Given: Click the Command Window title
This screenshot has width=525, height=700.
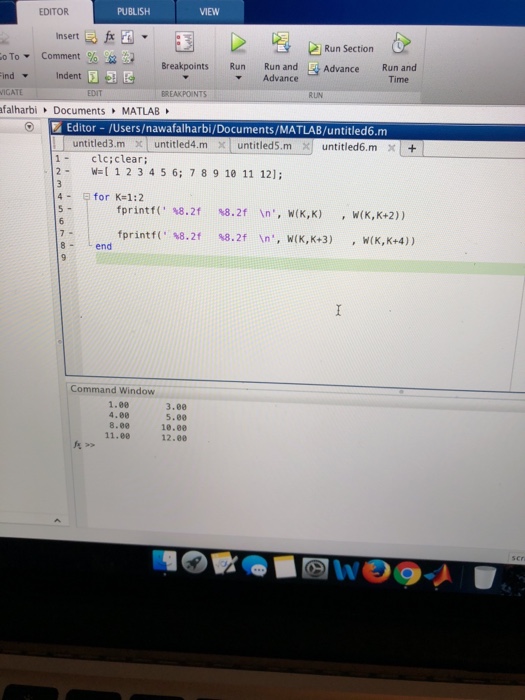Looking at the screenshot, I should [x=112, y=390].
